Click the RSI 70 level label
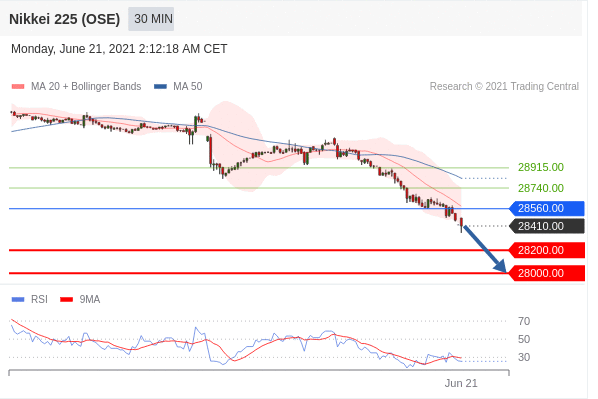598x399 pixels. coord(524,321)
